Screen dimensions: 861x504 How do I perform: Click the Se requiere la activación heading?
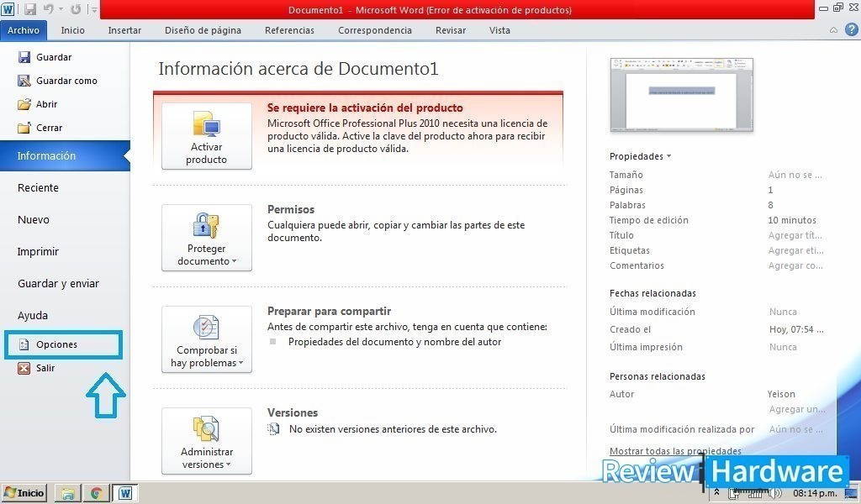(x=365, y=108)
